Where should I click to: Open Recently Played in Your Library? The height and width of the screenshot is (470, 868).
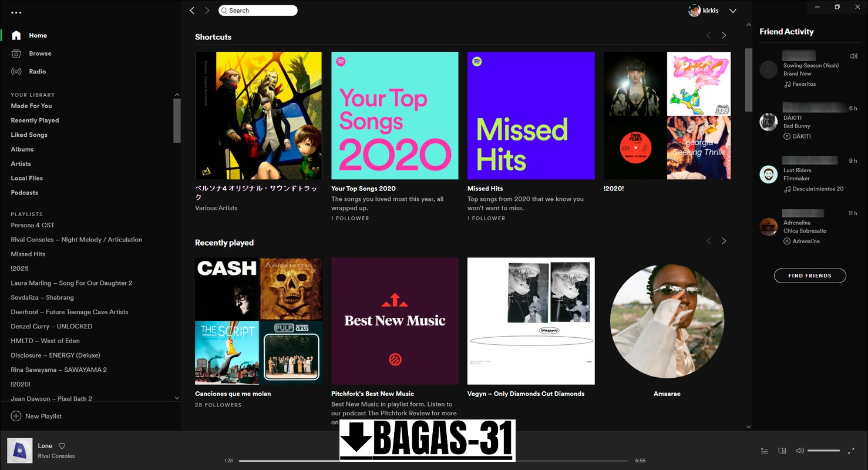click(35, 120)
